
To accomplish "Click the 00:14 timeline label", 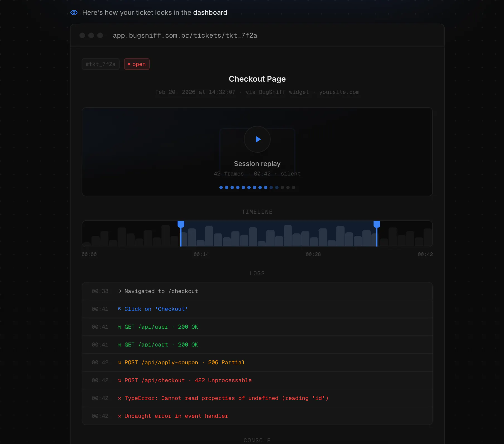I will (x=201, y=254).
